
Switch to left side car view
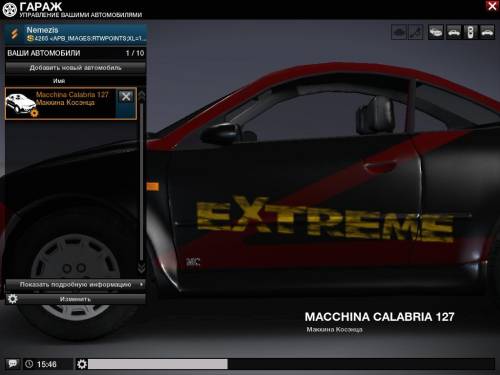click(453, 32)
